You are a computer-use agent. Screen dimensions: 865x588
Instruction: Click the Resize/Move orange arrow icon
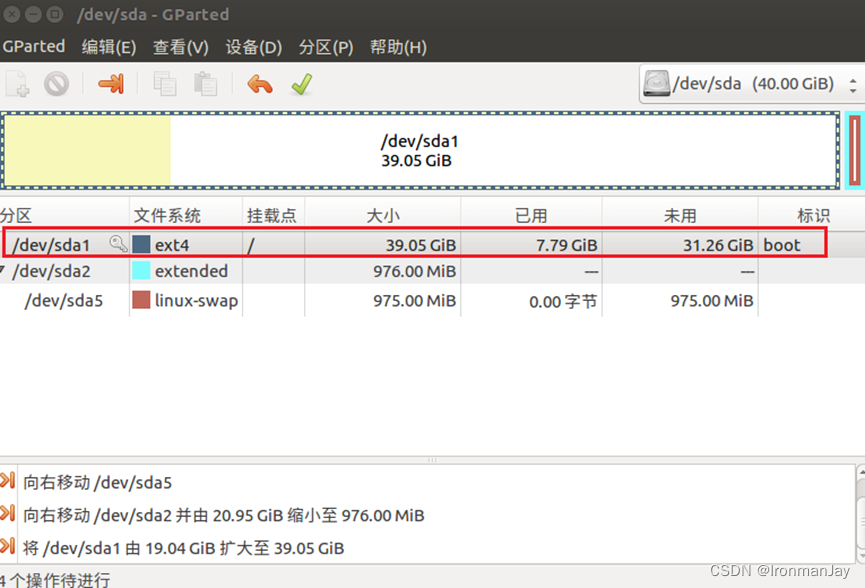point(111,84)
